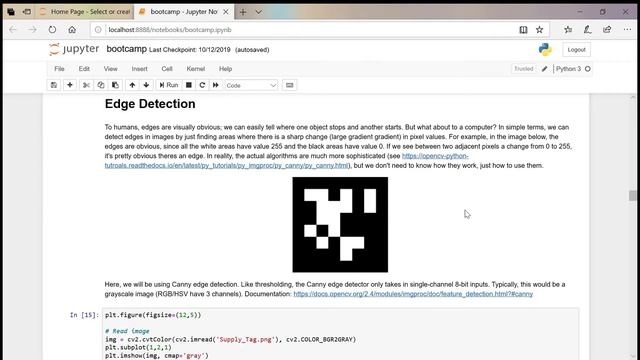Open the Cell menu
The image size is (640, 360).
(x=167, y=69)
